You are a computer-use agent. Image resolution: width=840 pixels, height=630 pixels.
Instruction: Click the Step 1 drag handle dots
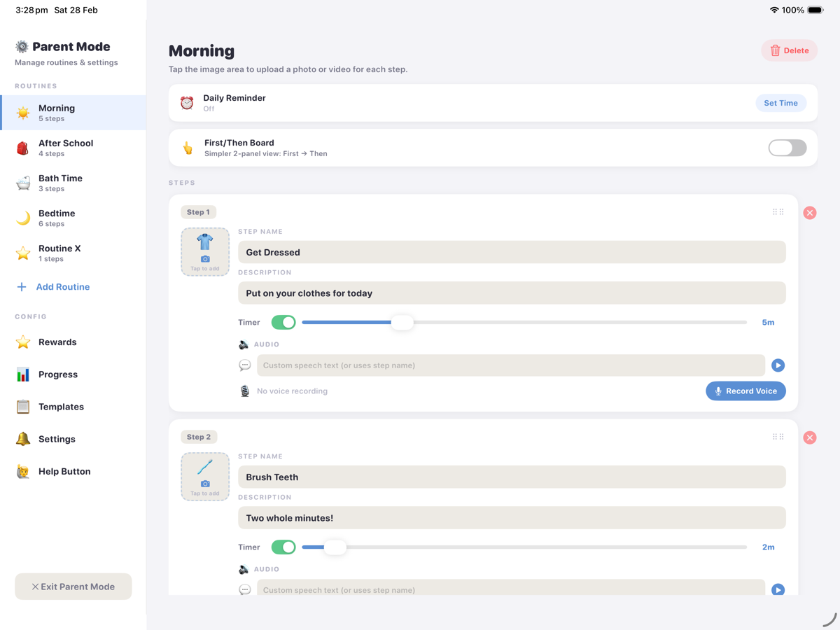pos(778,211)
